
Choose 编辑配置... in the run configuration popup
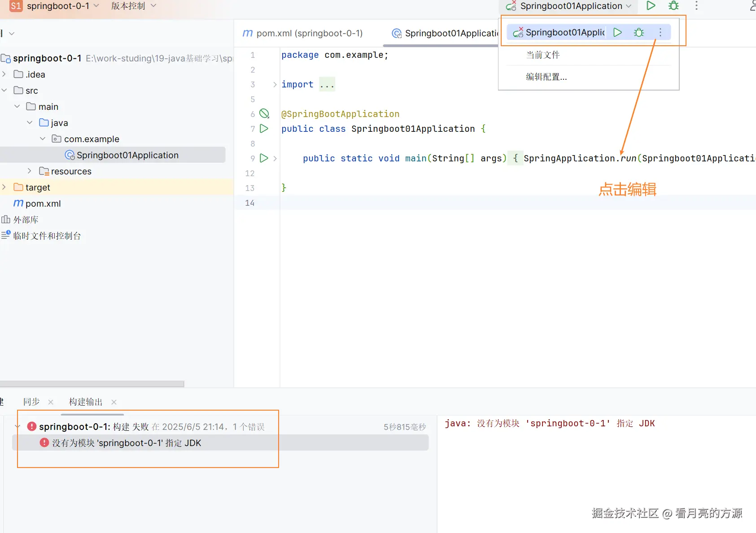[x=546, y=77]
